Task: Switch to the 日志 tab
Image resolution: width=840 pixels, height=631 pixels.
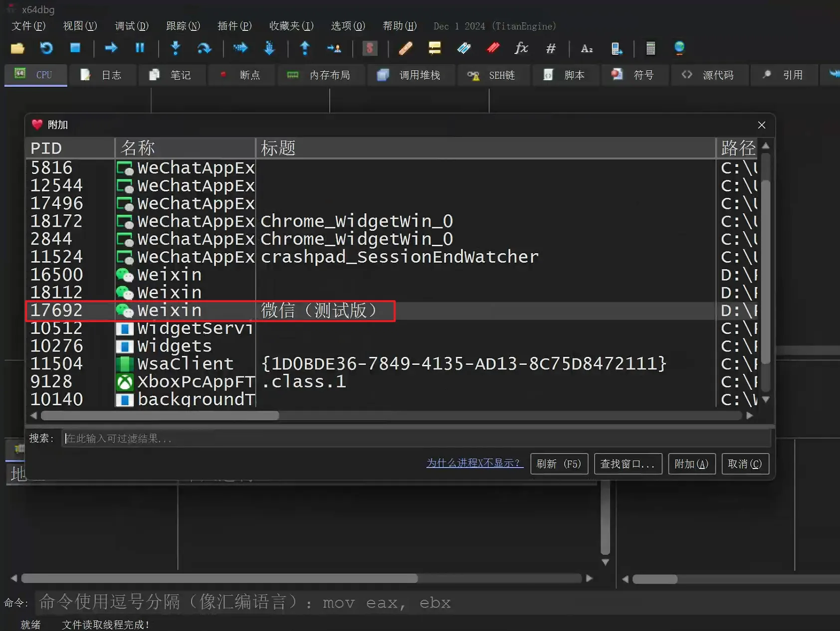Action: pos(102,75)
